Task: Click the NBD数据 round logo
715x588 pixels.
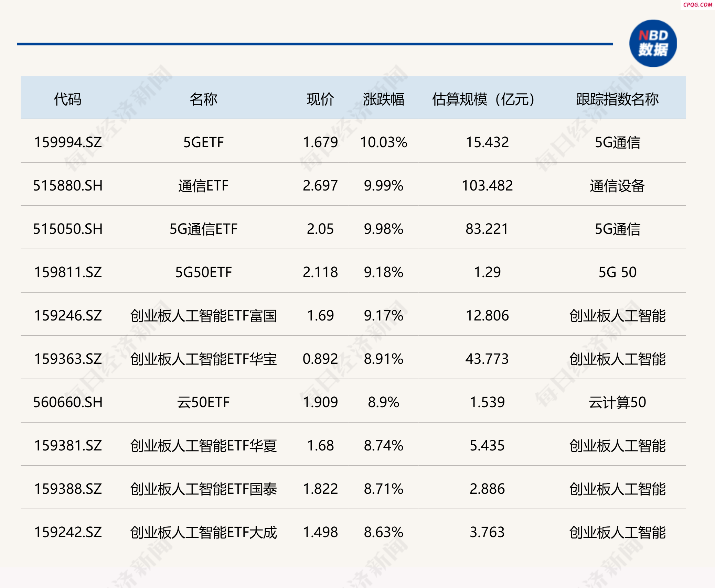Action: point(653,43)
